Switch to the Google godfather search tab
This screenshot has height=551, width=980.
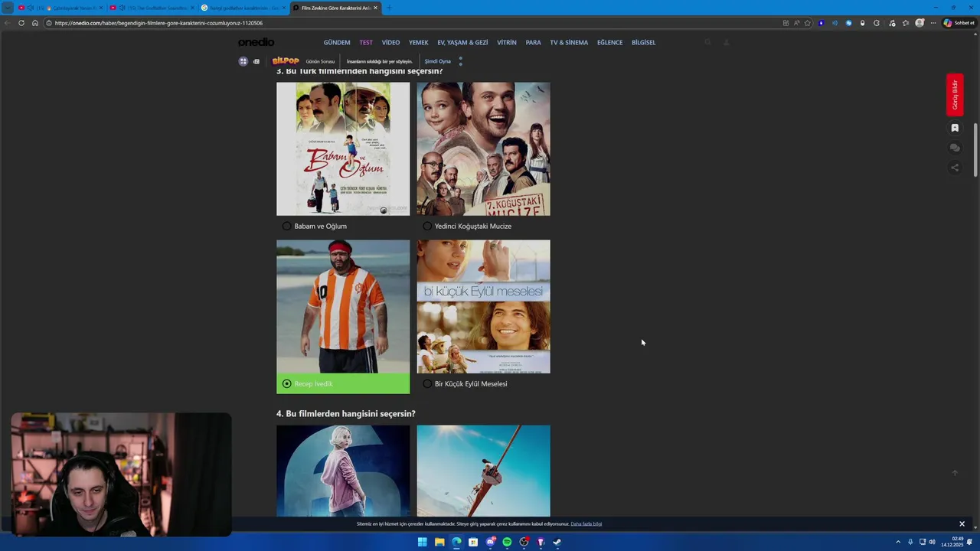click(242, 8)
